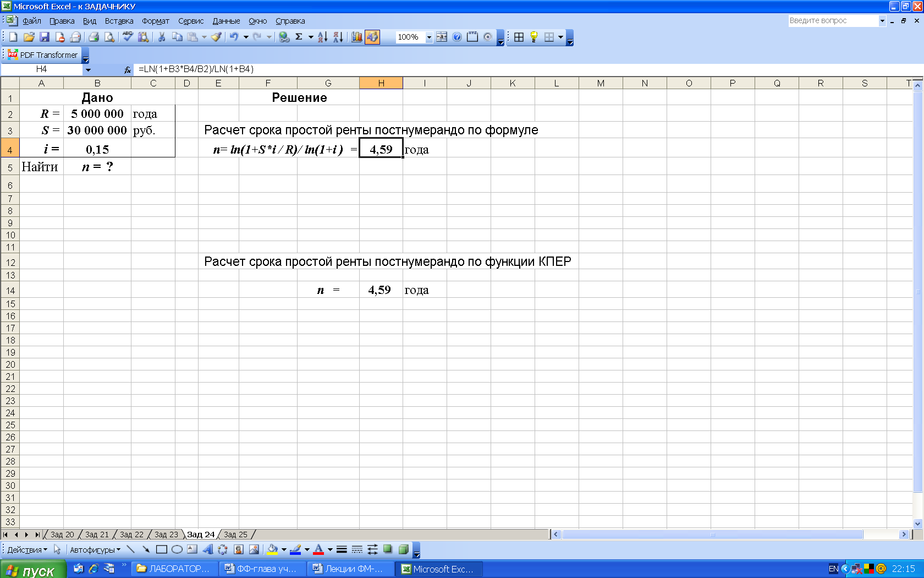The height and width of the screenshot is (578, 924).
Task: Insert a Text Box from the drawing toolbar
Action: pos(192,549)
